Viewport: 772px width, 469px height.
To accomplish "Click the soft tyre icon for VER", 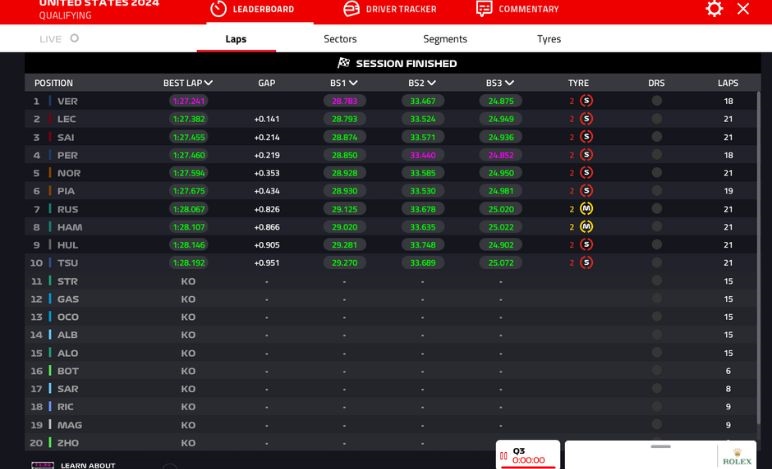I will tap(586, 101).
